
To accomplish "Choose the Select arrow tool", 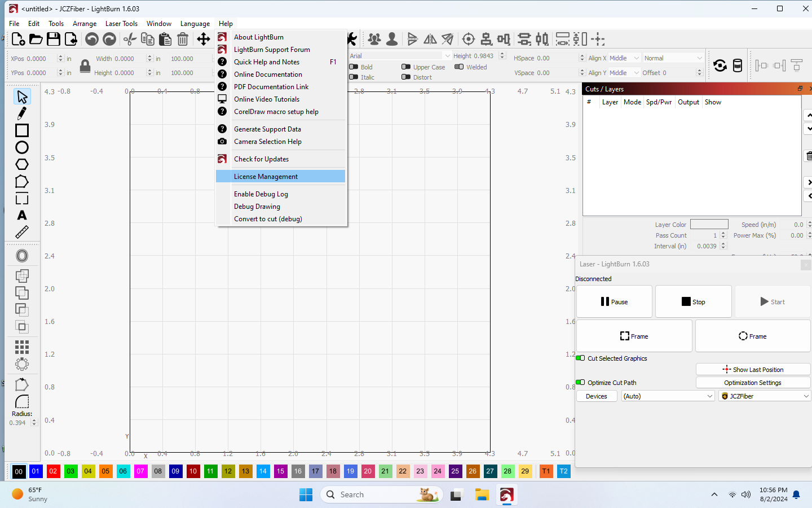I will [22, 97].
